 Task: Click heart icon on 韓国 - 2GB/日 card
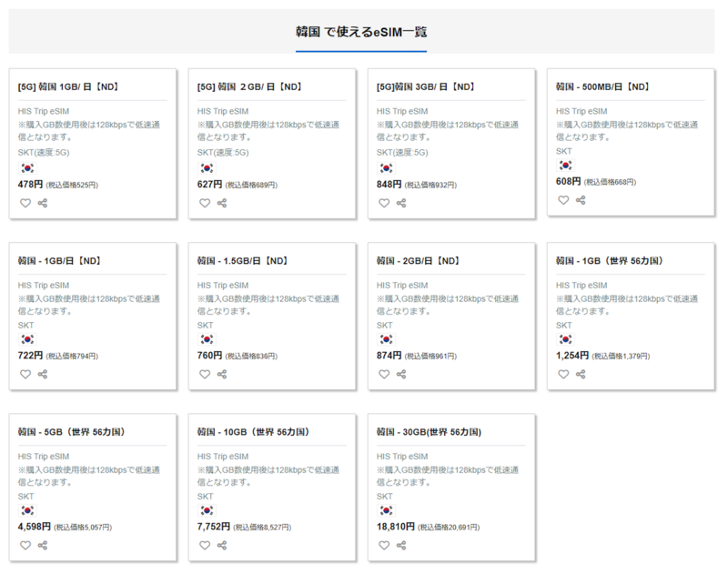(384, 374)
